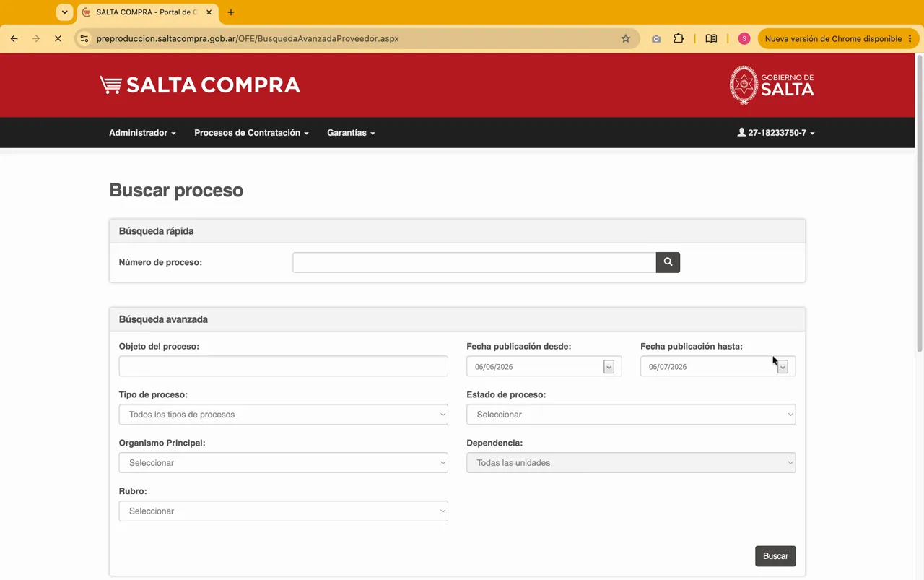This screenshot has width=924, height=580.
Task: Click the Buscar proceso heading
Action: tap(176, 191)
